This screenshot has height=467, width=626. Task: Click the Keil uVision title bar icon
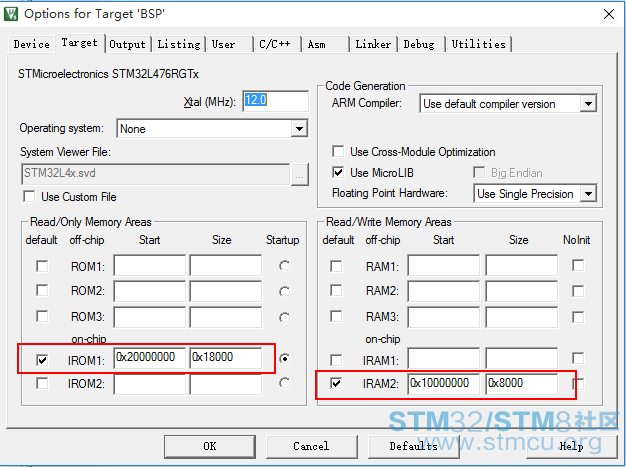11,14
